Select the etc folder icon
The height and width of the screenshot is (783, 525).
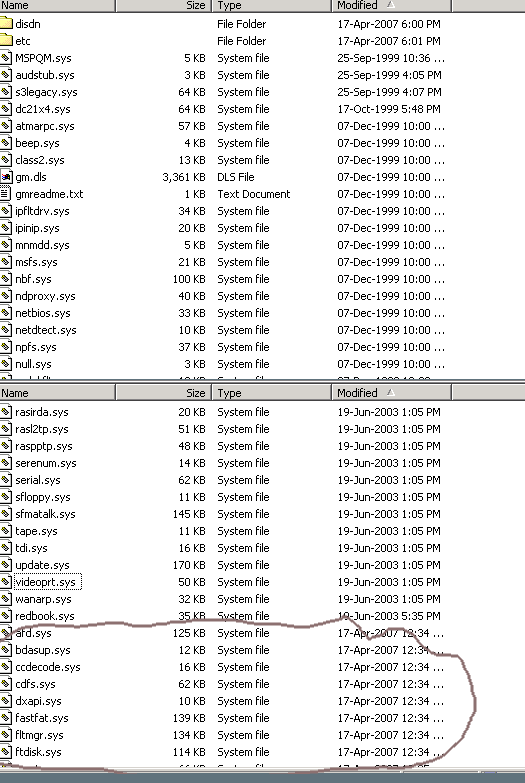[x=6, y=40]
